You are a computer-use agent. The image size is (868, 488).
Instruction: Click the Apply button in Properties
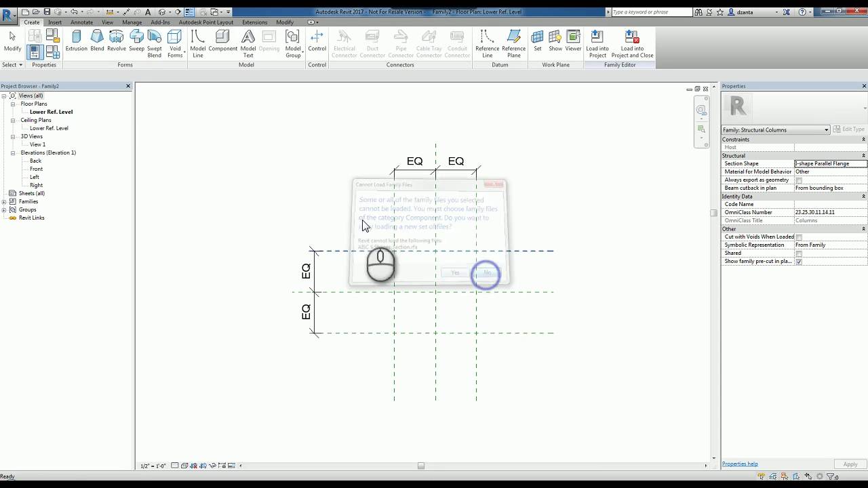pyautogui.click(x=850, y=464)
